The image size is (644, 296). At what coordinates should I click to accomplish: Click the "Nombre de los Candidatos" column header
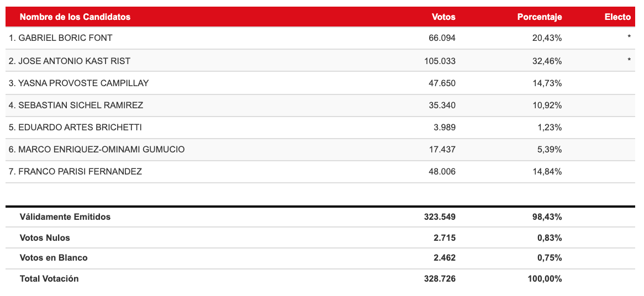click(x=75, y=17)
